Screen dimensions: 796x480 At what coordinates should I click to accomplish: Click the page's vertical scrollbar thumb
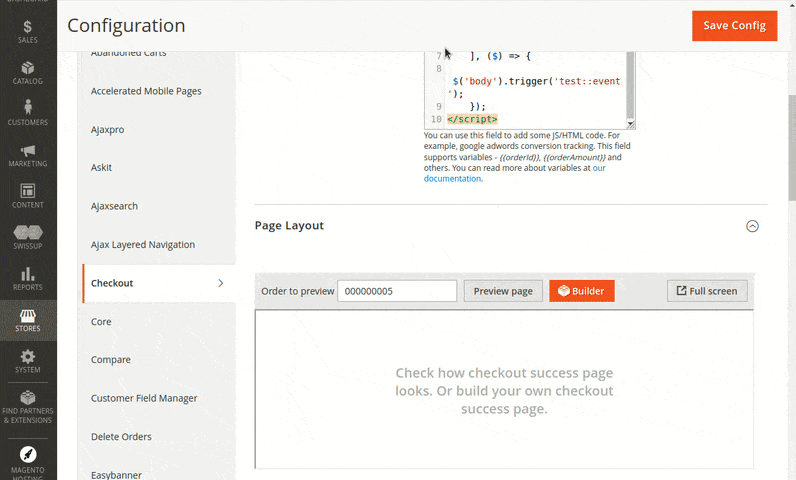[792, 147]
